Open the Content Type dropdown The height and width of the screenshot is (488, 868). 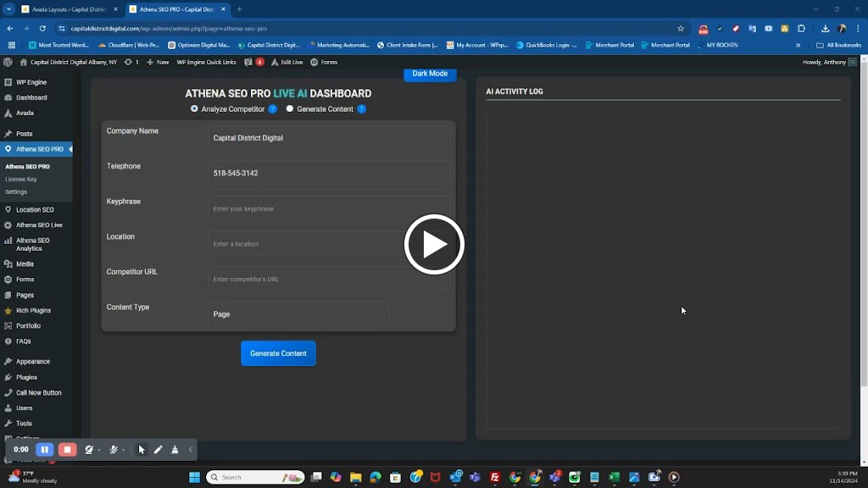[298, 314]
